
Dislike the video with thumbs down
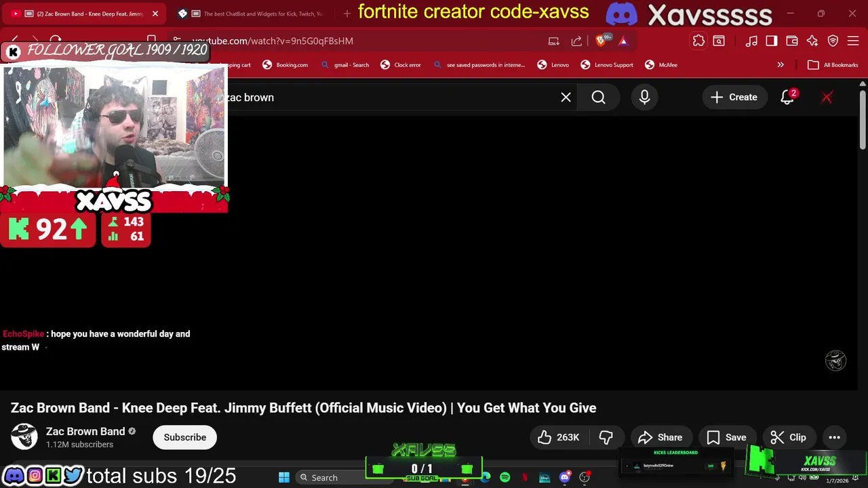pos(606,437)
